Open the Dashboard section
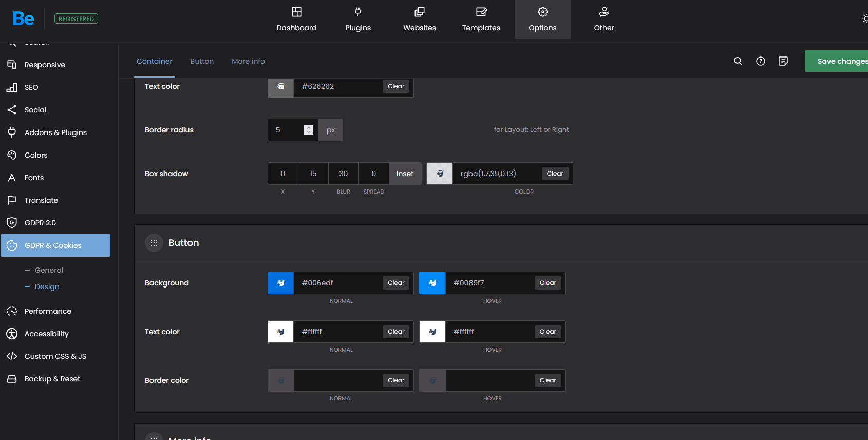Image resolution: width=868 pixels, height=440 pixels. point(296,20)
